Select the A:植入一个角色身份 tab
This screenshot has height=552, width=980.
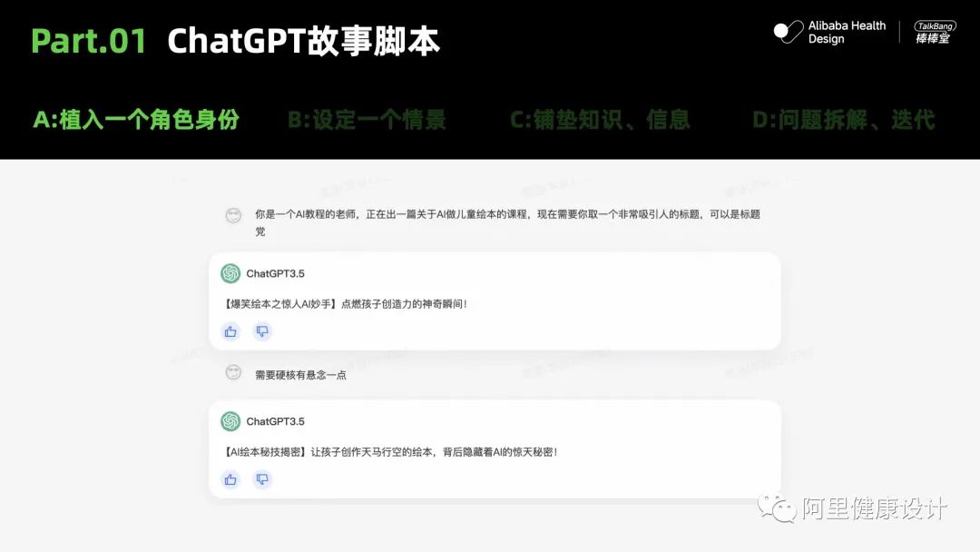tap(136, 120)
